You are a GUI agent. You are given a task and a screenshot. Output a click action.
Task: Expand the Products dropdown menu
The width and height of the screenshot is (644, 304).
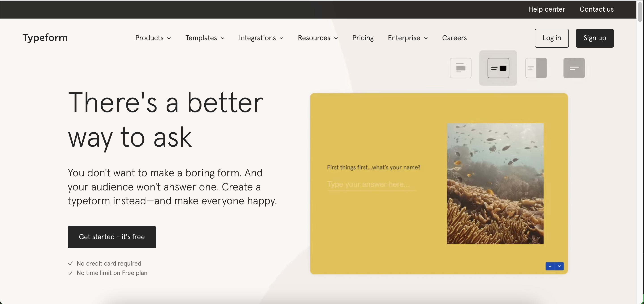(x=153, y=38)
